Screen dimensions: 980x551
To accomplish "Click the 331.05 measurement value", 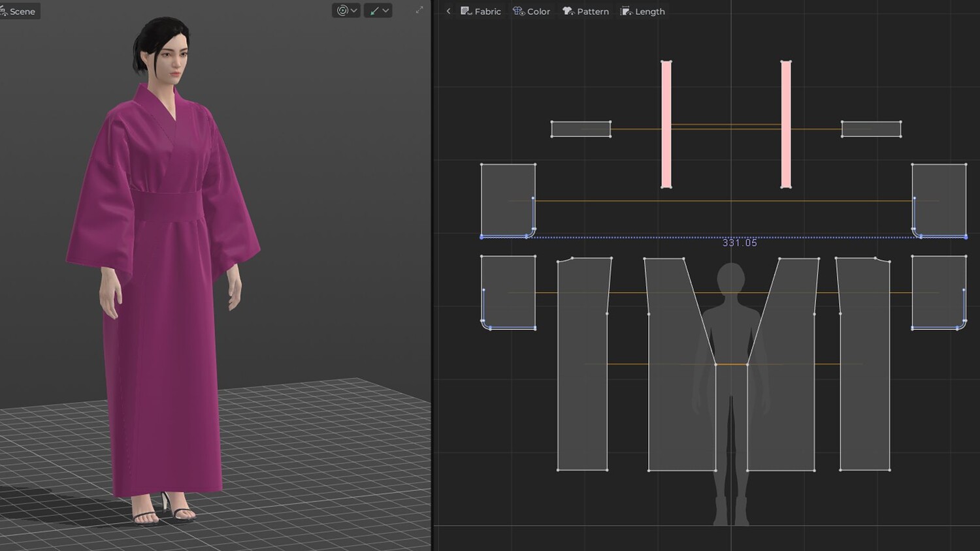I will click(x=740, y=243).
